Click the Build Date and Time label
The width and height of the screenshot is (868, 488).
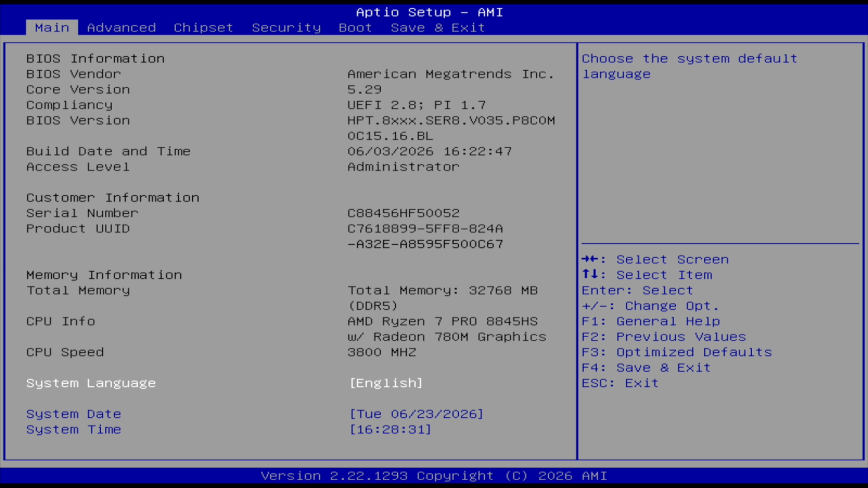tap(109, 151)
